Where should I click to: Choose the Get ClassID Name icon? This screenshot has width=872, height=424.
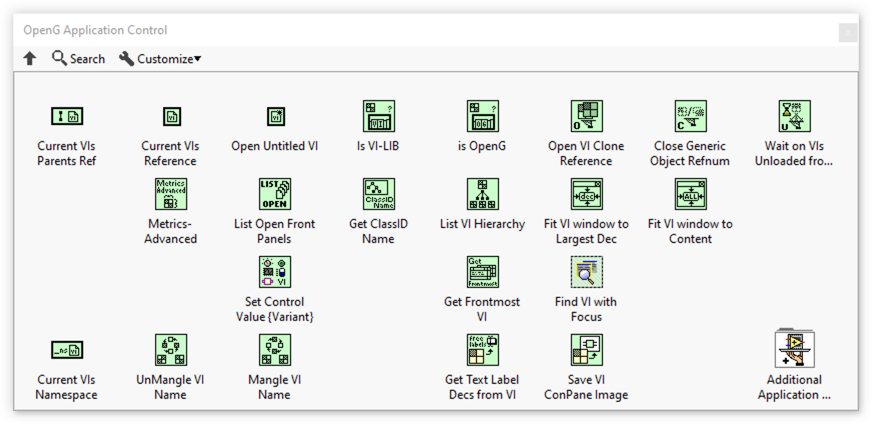pyautogui.click(x=379, y=194)
